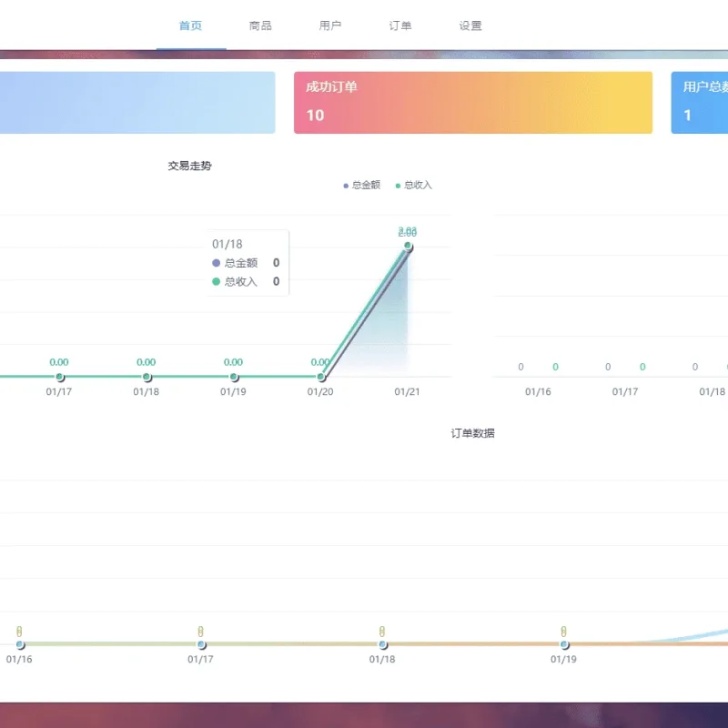
Task: Click the 01/19 point in 交易走势 chart
Action: tap(234, 377)
